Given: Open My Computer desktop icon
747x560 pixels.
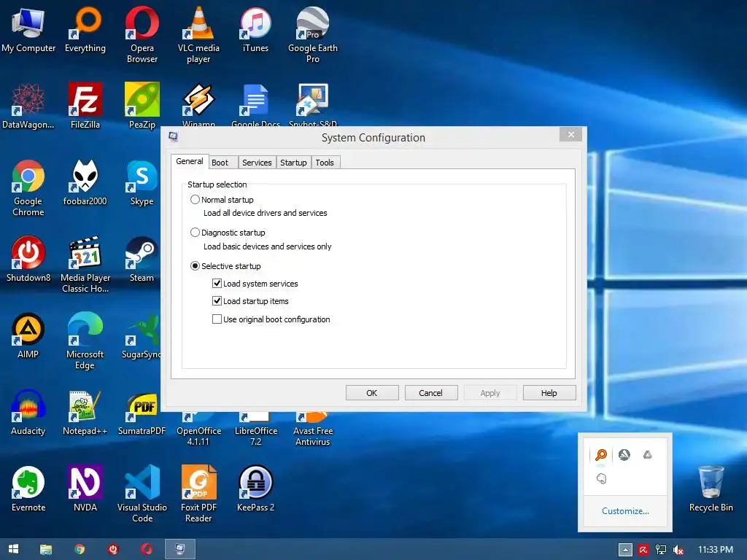Looking at the screenshot, I should coord(28,29).
